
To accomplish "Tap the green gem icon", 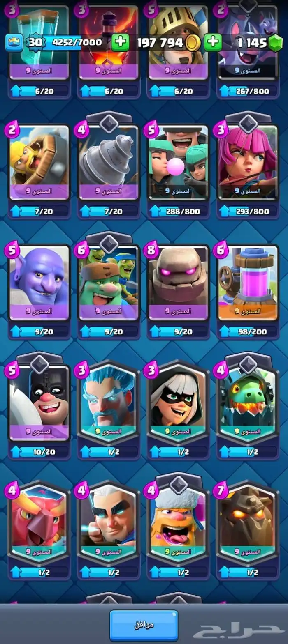I will tap(276, 43).
